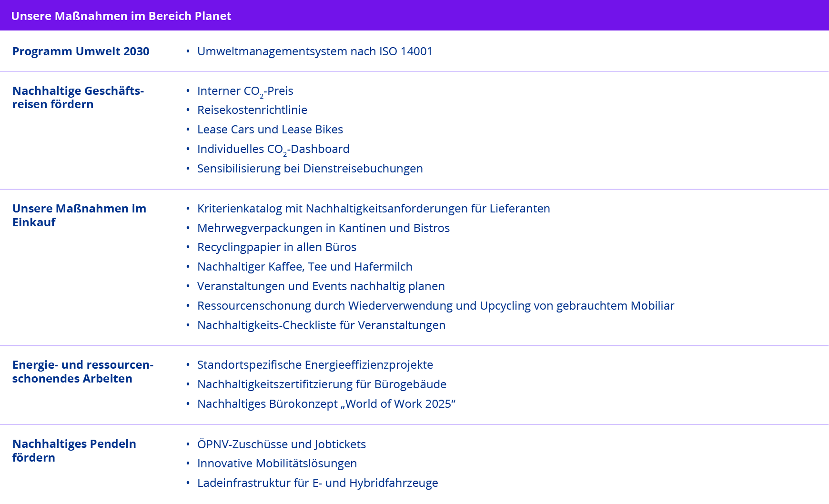Select the 'Unsere Maßnahmen im Einkauf' heading
This screenshot has height=504, width=829.
(79, 215)
